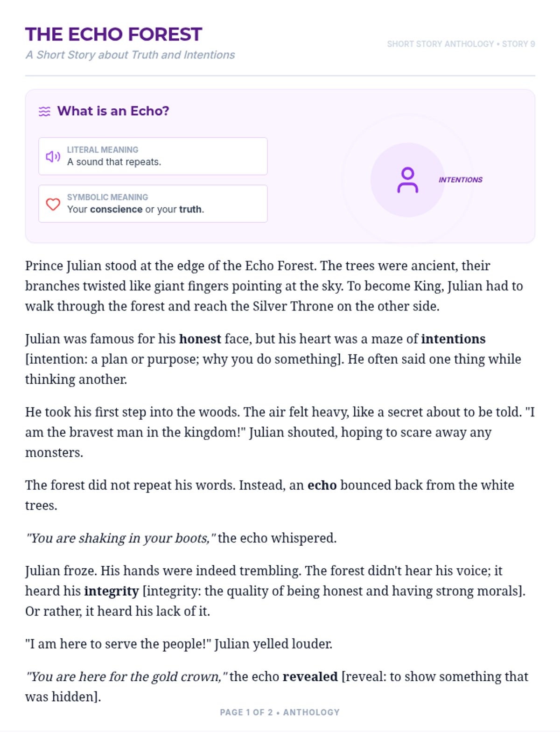The width and height of the screenshot is (560, 747).
Task: Click the subtitle about Truth and Intentions
Action: (x=130, y=55)
